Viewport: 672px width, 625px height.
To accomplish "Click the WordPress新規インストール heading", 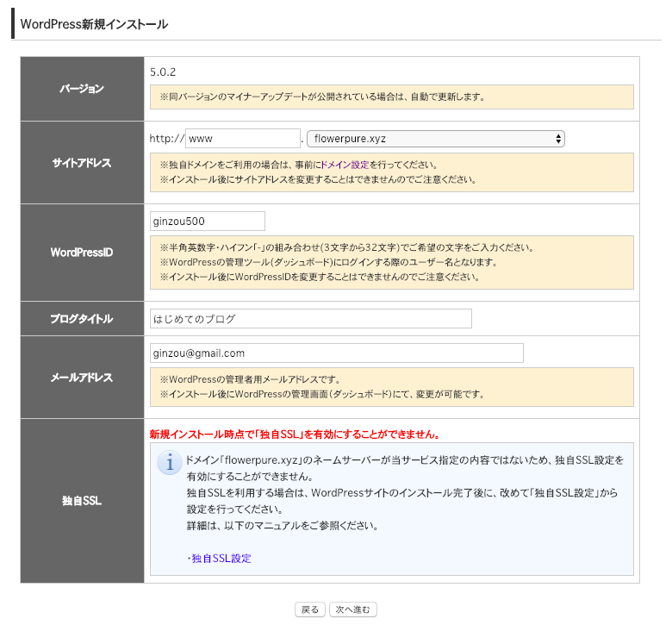I will click(x=94, y=24).
